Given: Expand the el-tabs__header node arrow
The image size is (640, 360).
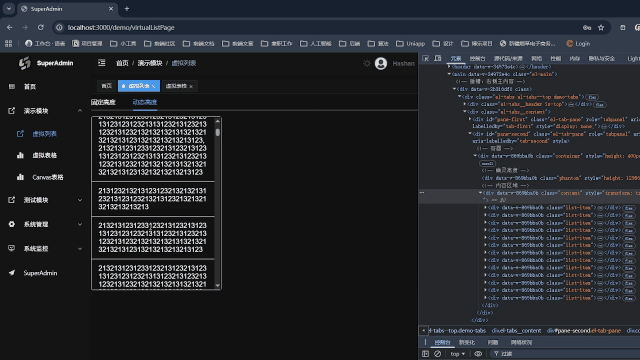Looking at the screenshot, I should tap(464, 104).
